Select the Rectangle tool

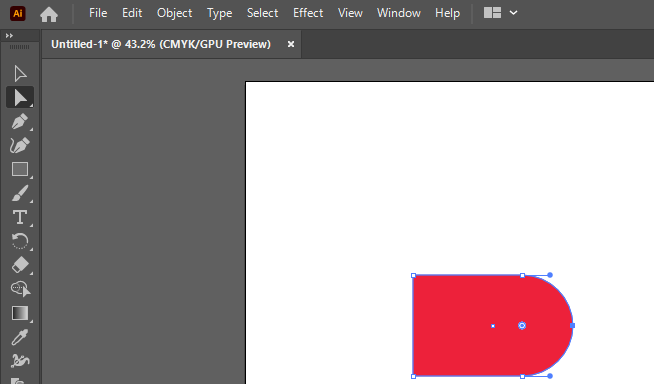click(x=20, y=169)
